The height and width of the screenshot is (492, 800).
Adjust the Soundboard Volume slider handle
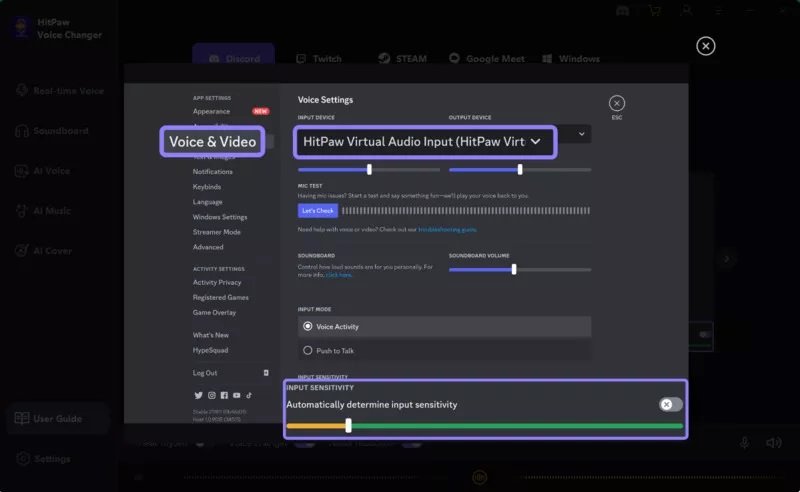[514, 269]
